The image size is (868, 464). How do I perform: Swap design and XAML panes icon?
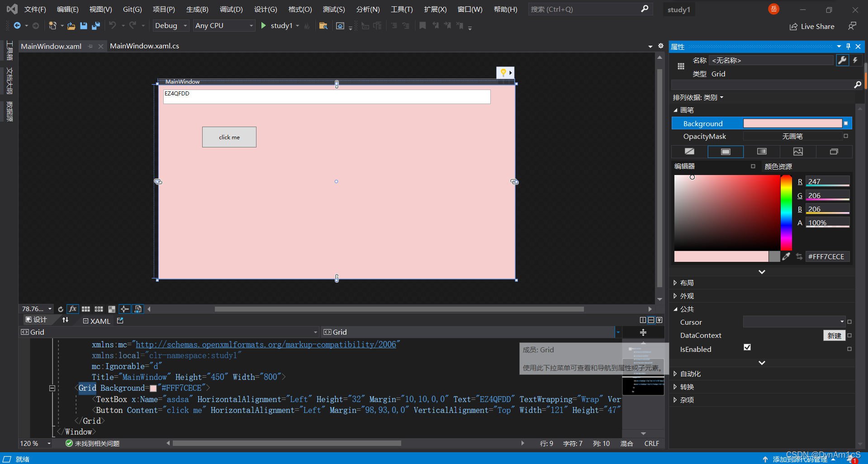65,320
